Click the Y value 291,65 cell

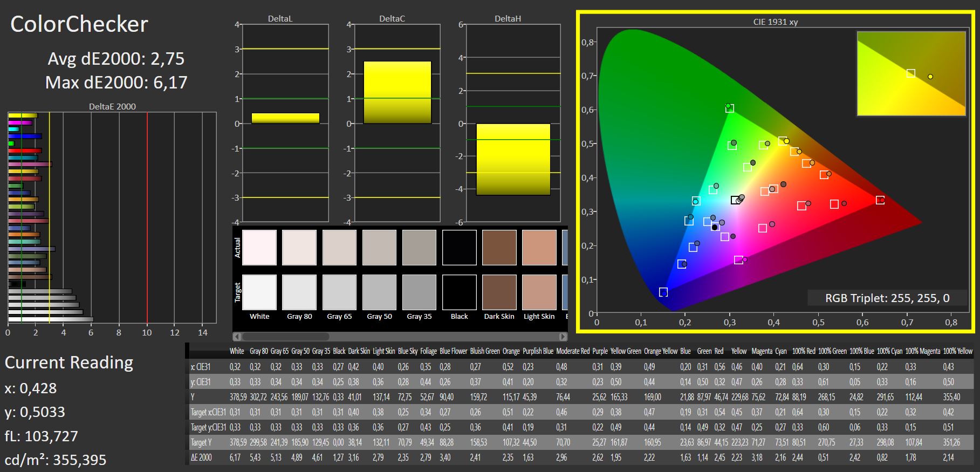(886, 397)
